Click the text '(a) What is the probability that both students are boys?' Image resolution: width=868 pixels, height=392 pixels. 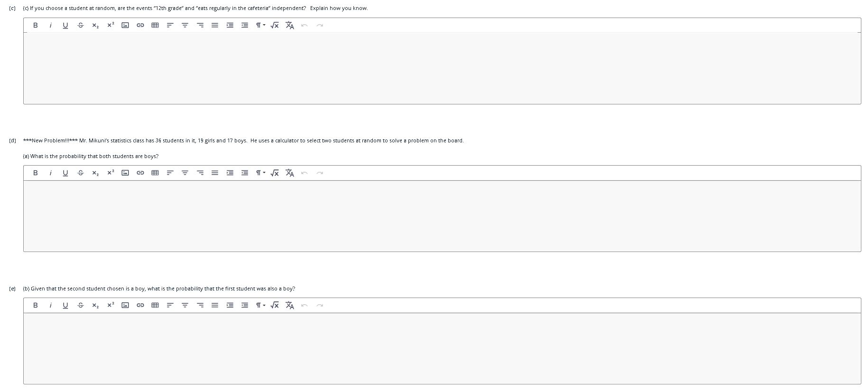point(91,156)
